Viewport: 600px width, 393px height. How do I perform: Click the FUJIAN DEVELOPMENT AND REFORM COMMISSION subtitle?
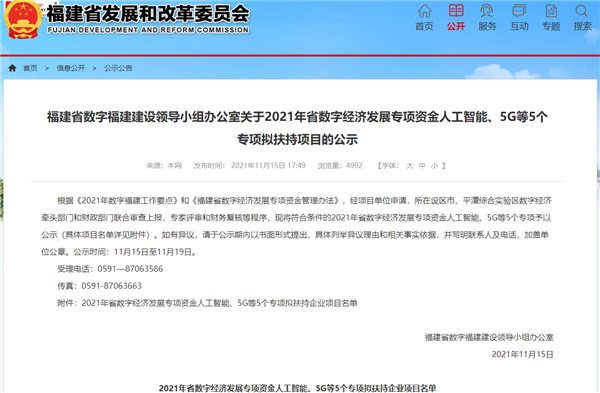148,30
